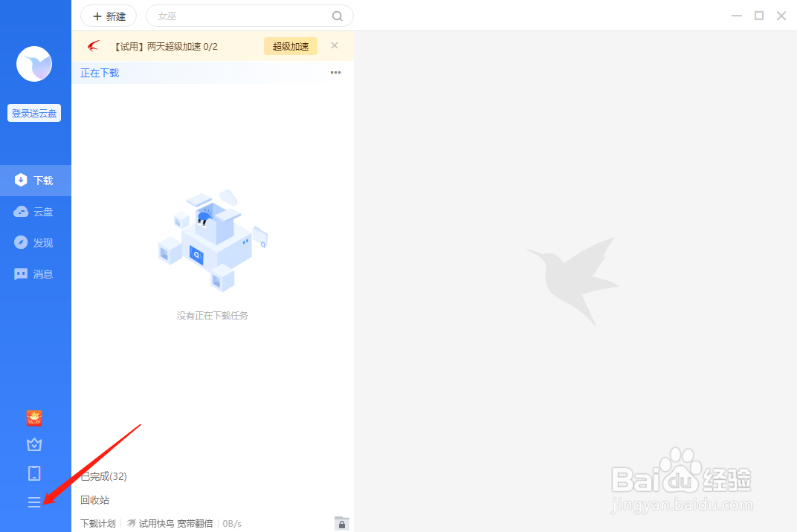
Task: Click the red gift promo icon
Action: pyautogui.click(x=34, y=418)
